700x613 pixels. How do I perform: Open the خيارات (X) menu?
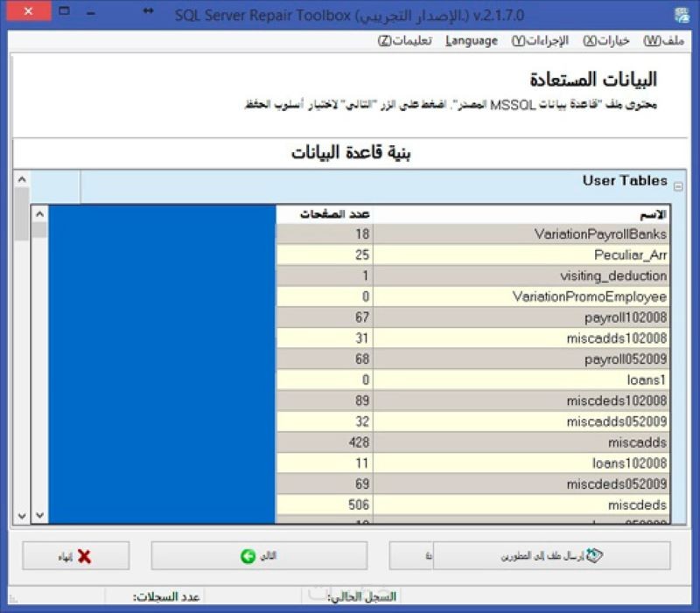click(x=605, y=40)
